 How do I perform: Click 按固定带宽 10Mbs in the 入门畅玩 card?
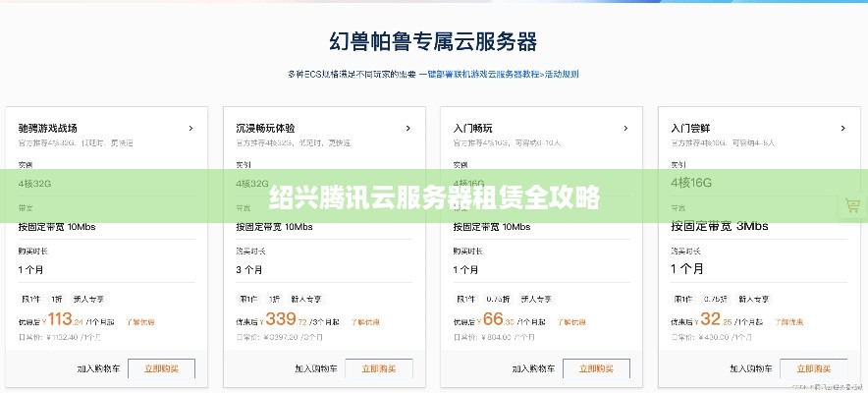tap(492, 226)
